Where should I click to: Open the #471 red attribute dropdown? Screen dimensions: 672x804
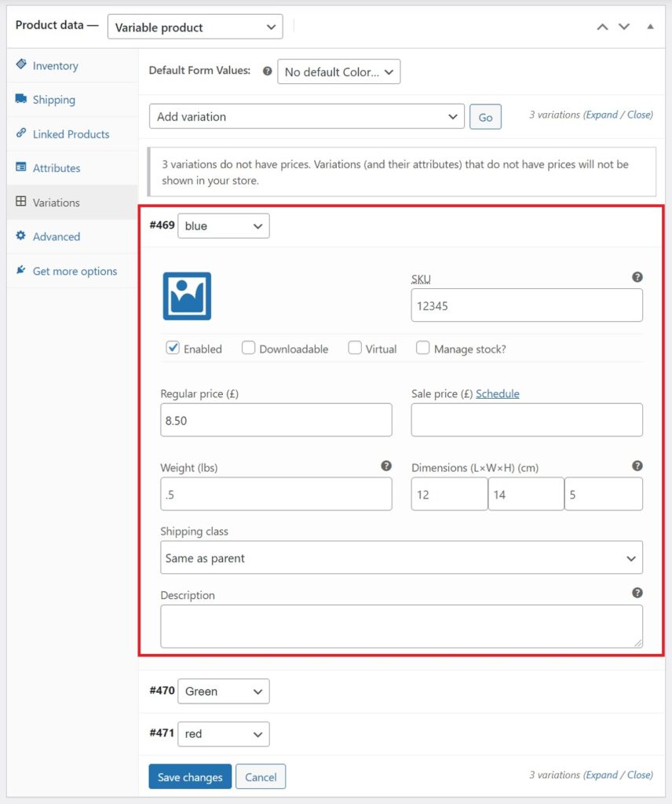(x=224, y=734)
